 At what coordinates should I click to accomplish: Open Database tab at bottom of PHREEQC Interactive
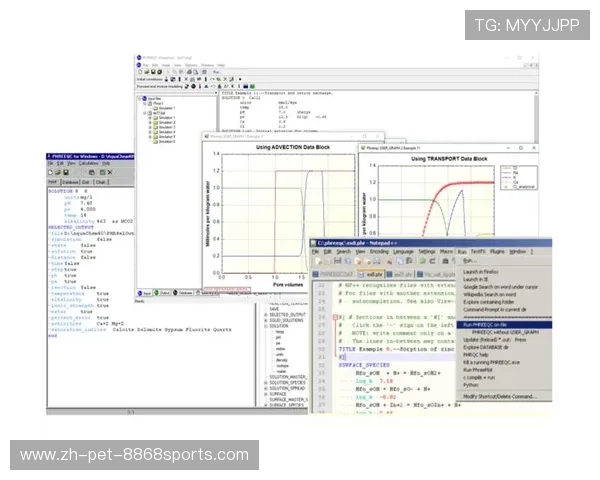(x=183, y=293)
